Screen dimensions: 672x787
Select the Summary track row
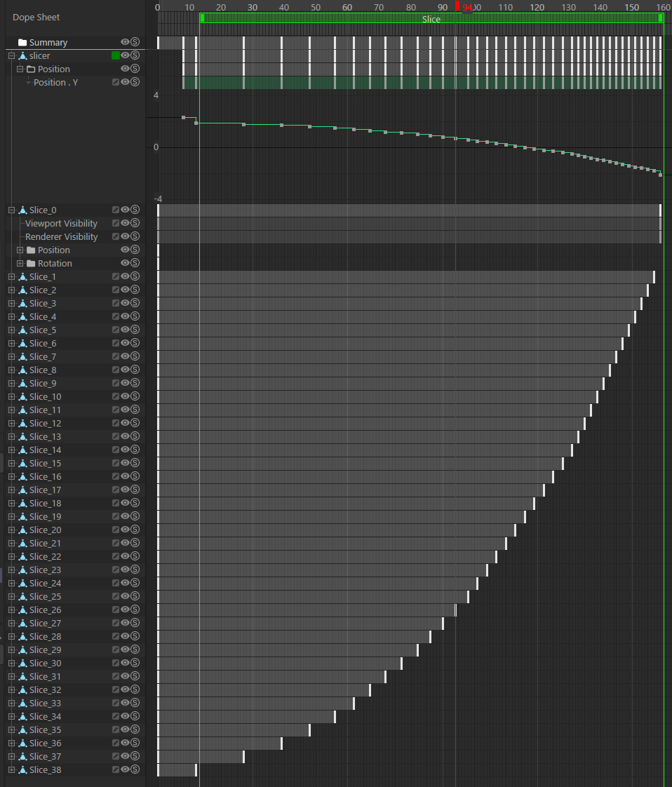[x=75, y=42]
